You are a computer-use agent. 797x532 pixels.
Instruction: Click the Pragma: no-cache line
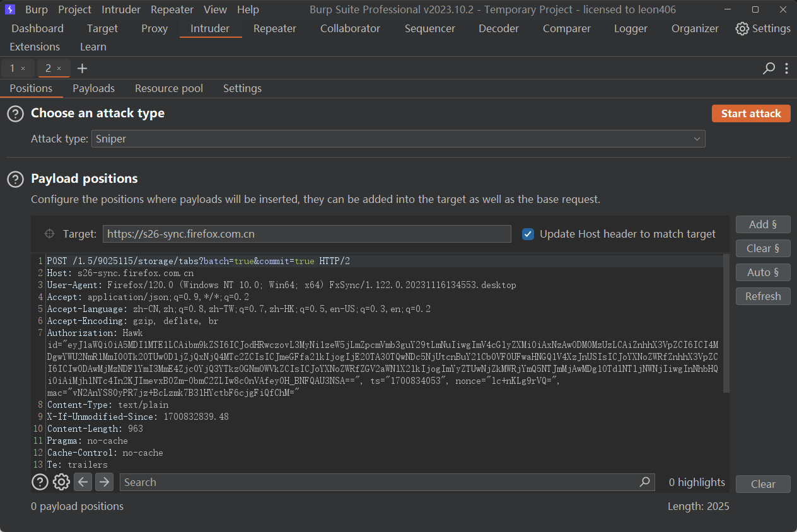pos(88,441)
